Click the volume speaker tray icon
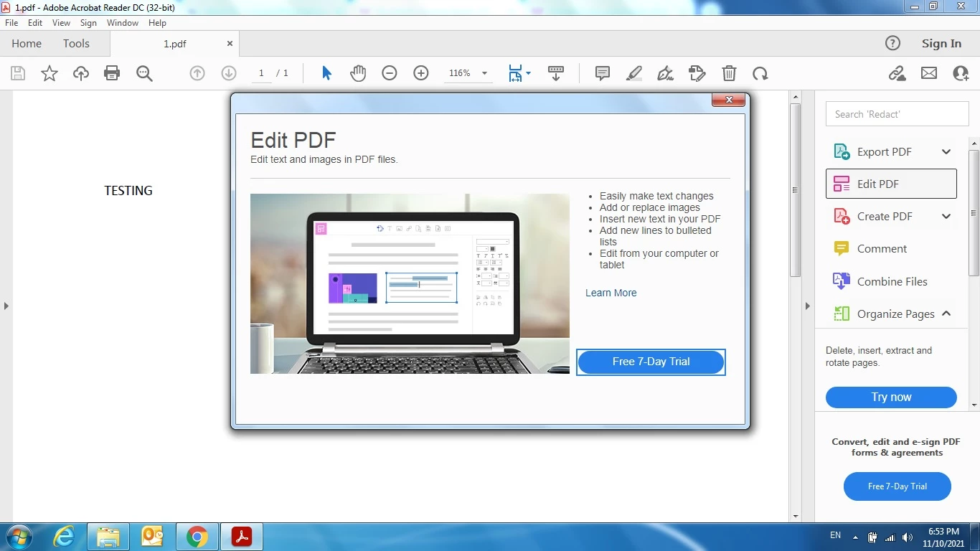Screen dimensions: 980x551 pyautogui.click(x=908, y=537)
